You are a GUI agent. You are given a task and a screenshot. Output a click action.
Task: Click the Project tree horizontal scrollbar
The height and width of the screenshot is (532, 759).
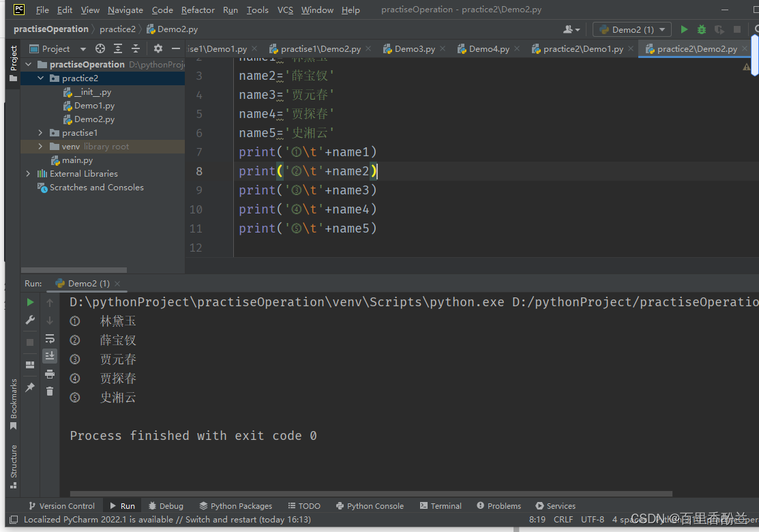coord(74,270)
